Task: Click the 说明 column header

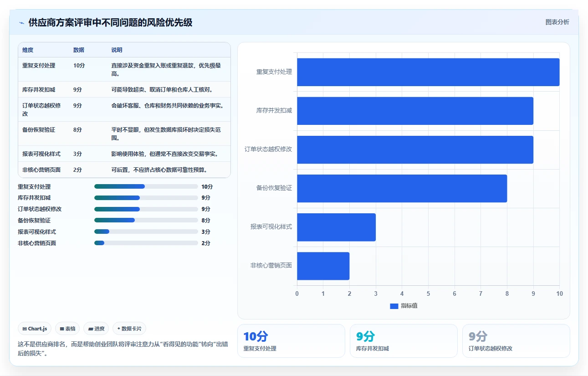Action: coord(117,50)
